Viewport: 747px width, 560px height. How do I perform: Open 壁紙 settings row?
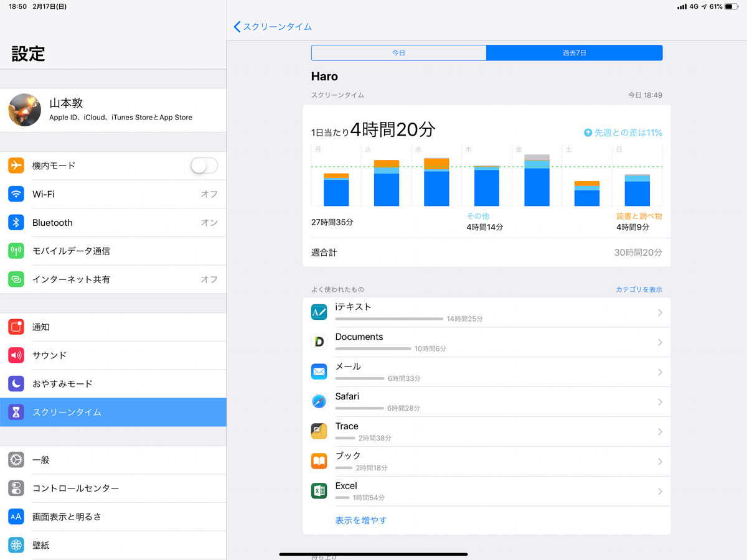tap(113, 545)
